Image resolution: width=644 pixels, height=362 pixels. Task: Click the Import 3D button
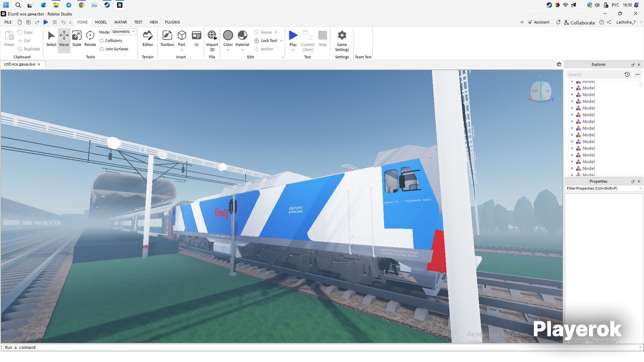point(212,40)
